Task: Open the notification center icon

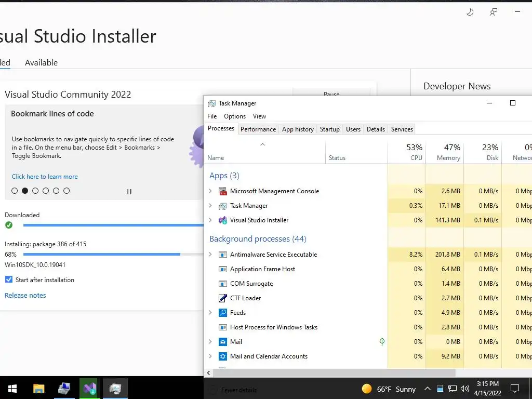Action: coord(515,389)
